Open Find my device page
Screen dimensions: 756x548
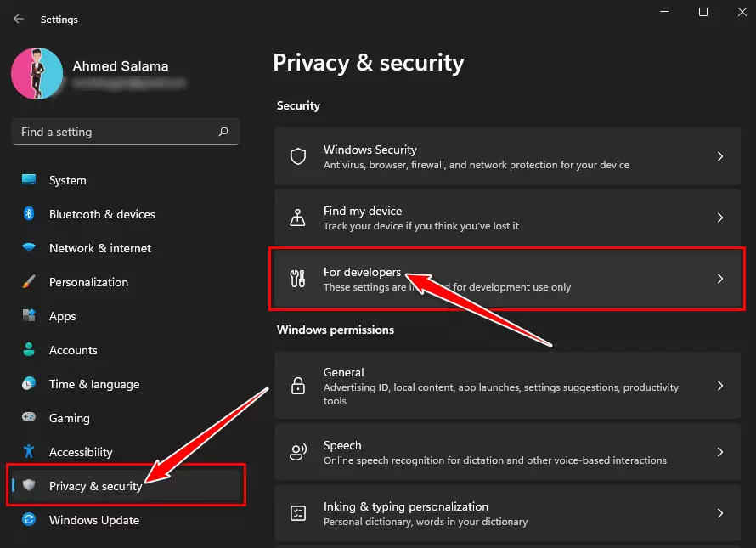tap(507, 218)
